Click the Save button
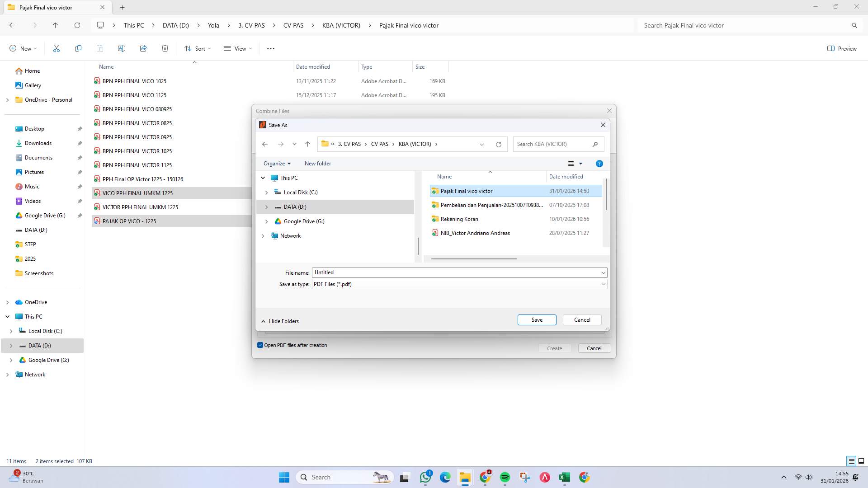This screenshot has width=868, height=488. pos(537,320)
